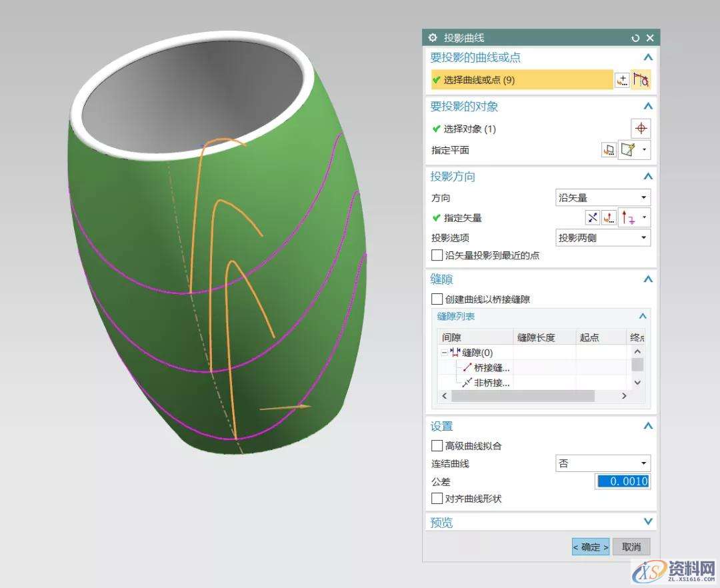Collapse the 缝隙(0) tree node
The width and height of the screenshot is (720, 588).
coord(445,352)
